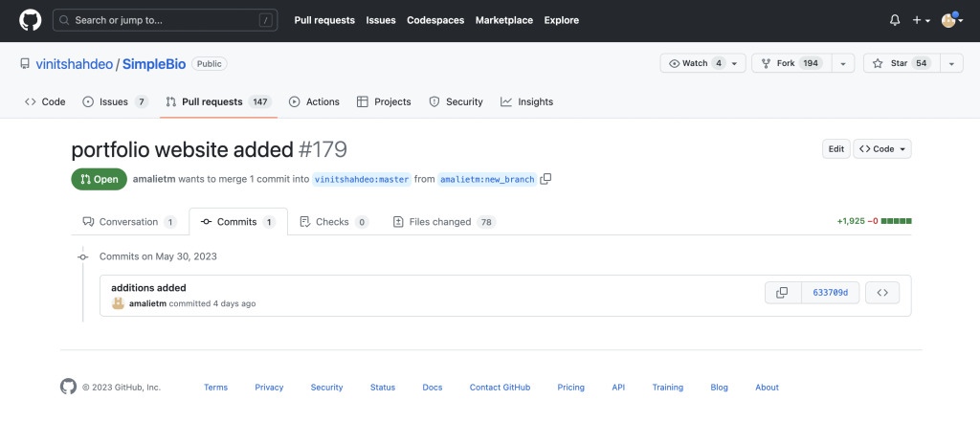
Task: Open commit link 633709d
Action: [x=830, y=293]
